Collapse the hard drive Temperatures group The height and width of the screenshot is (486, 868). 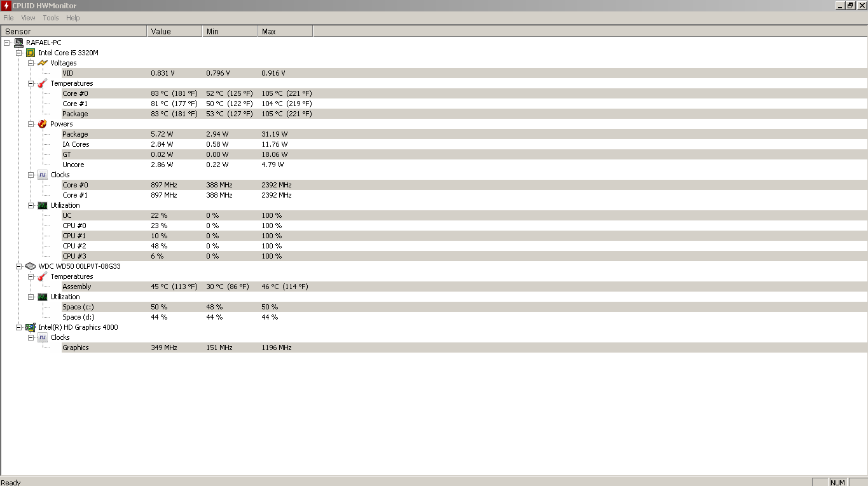pyautogui.click(x=31, y=276)
